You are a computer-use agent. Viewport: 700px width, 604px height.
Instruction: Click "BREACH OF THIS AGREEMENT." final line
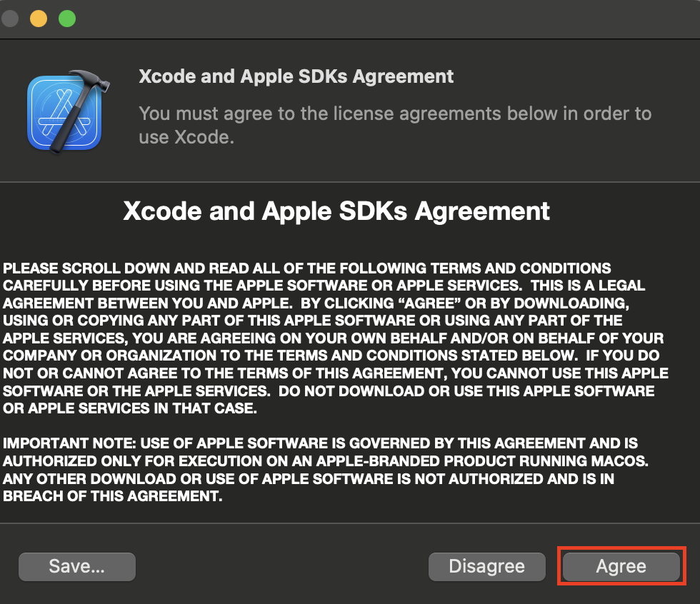pyautogui.click(x=113, y=497)
